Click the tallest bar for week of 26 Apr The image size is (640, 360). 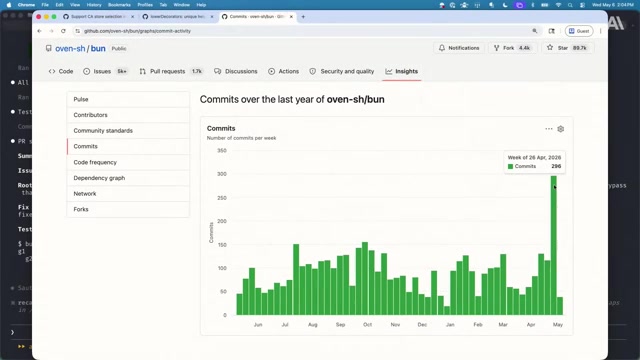point(553,245)
